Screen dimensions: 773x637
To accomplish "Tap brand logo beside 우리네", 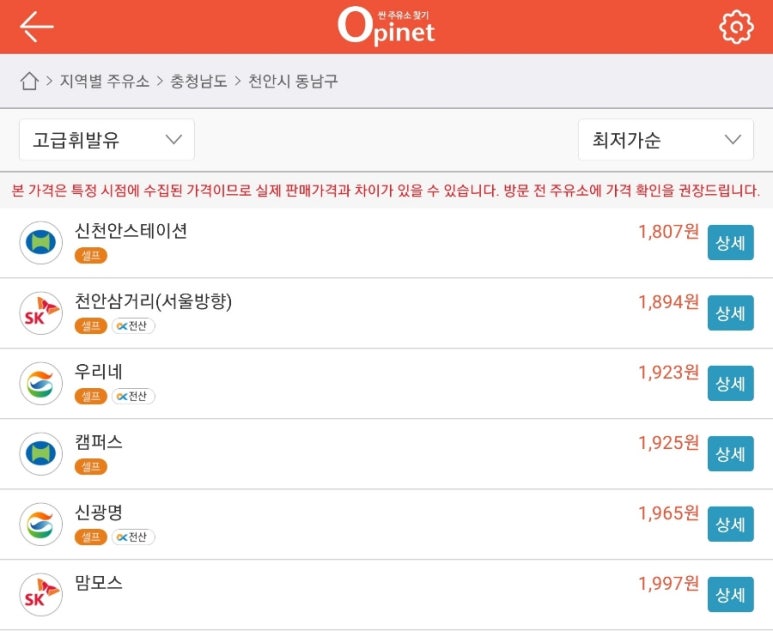I will tap(41, 383).
